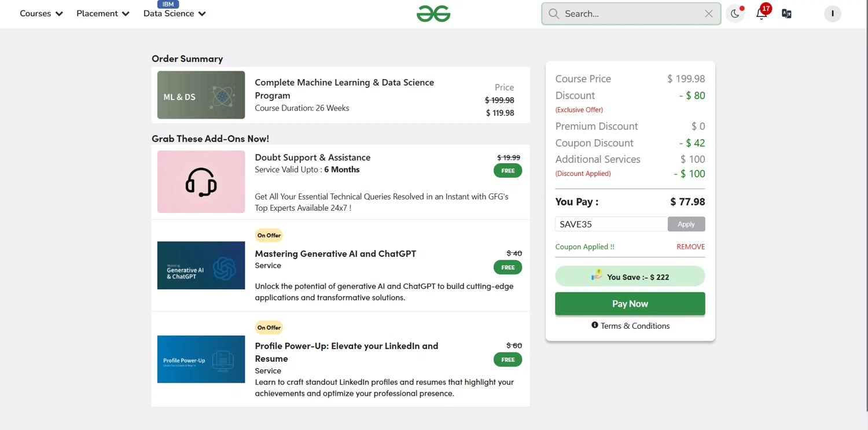Viewport: 868px width, 430px height.
Task: Toggle dark mode moon icon
Action: tap(735, 14)
